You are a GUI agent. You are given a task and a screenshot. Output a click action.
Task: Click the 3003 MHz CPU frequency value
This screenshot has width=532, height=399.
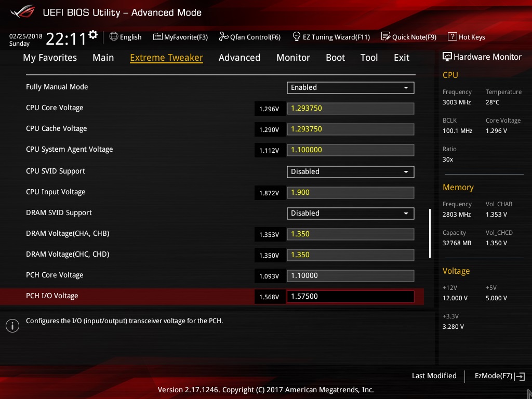457,102
